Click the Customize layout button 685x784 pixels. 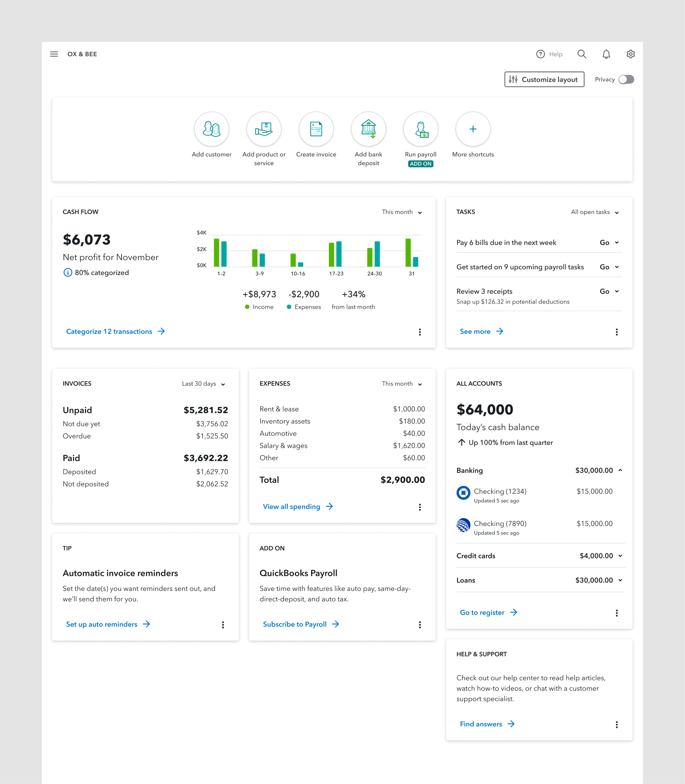click(544, 79)
